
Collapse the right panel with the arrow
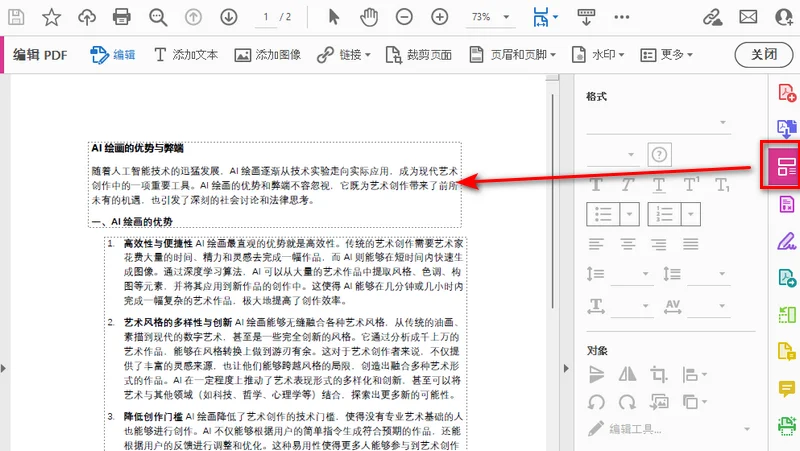click(x=566, y=368)
